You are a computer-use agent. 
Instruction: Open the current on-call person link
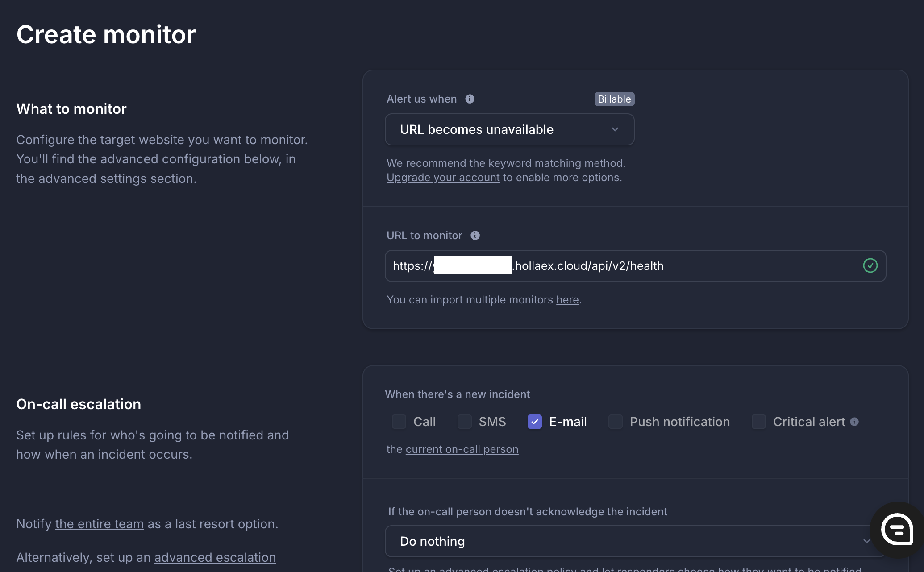coord(462,449)
